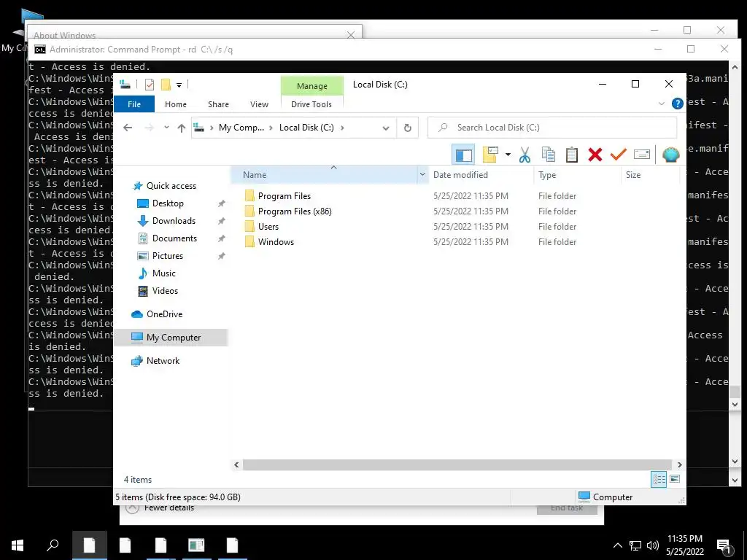Image resolution: width=747 pixels, height=560 pixels.
Task: Click the red X Delete icon
Action: [x=595, y=155]
